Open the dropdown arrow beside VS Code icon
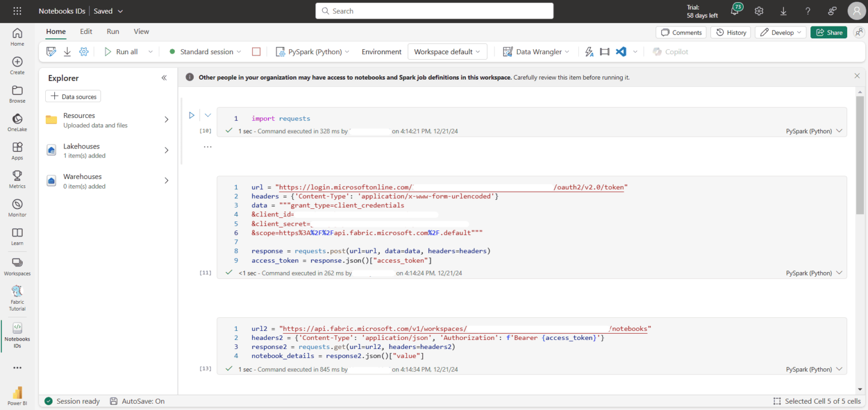 (x=635, y=51)
